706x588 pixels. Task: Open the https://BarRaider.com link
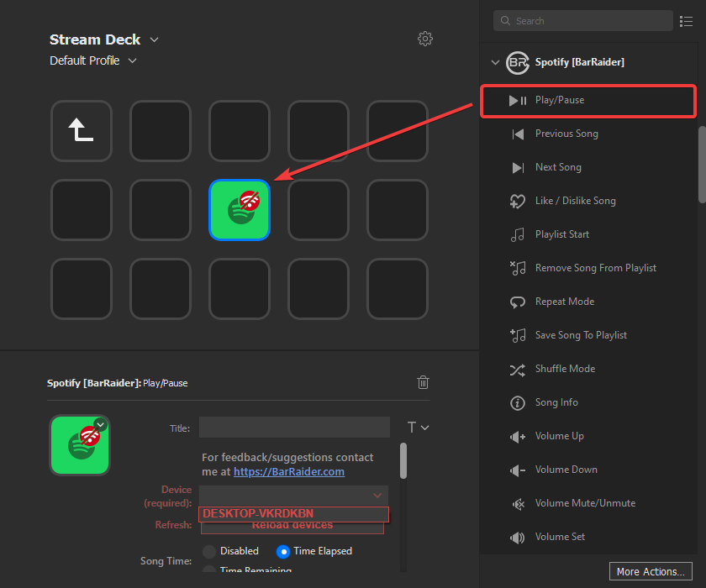coord(289,472)
